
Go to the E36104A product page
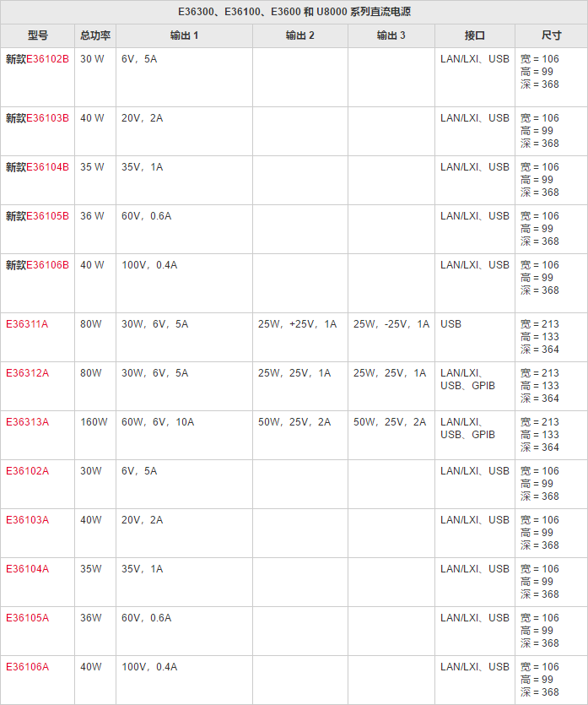pyautogui.click(x=27, y=569)
